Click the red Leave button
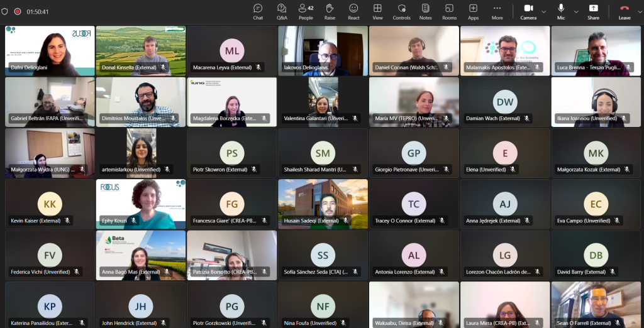The image size is (644, 328). point(625,11)
